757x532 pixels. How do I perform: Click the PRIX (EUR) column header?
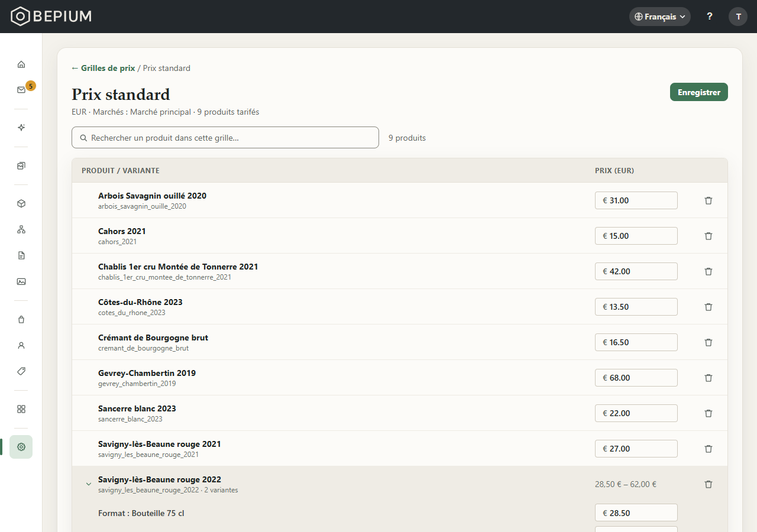614,171
